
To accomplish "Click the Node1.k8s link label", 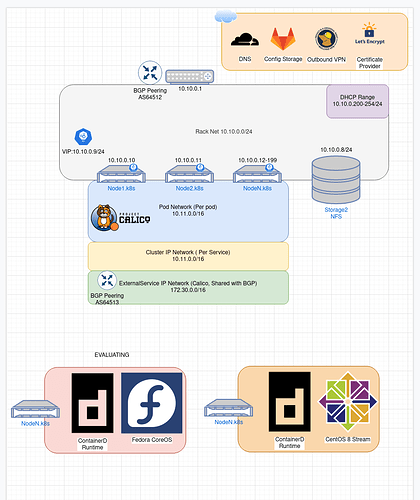I will pos(121,188).
